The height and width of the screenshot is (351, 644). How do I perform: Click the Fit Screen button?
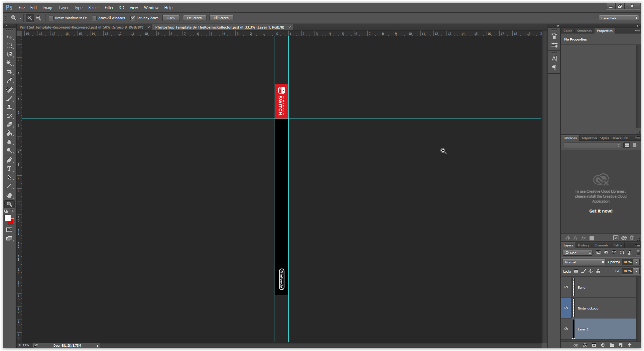(x=194, y=18)
